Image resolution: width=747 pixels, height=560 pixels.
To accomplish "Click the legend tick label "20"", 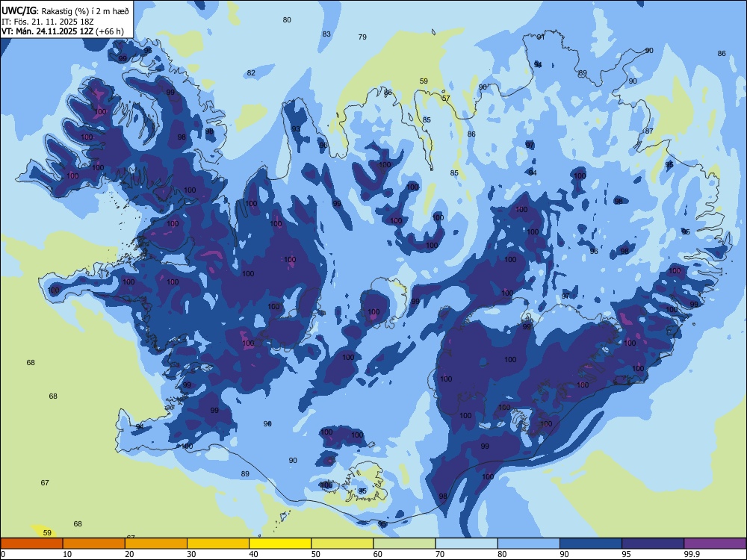I will (x=129, y=554).
